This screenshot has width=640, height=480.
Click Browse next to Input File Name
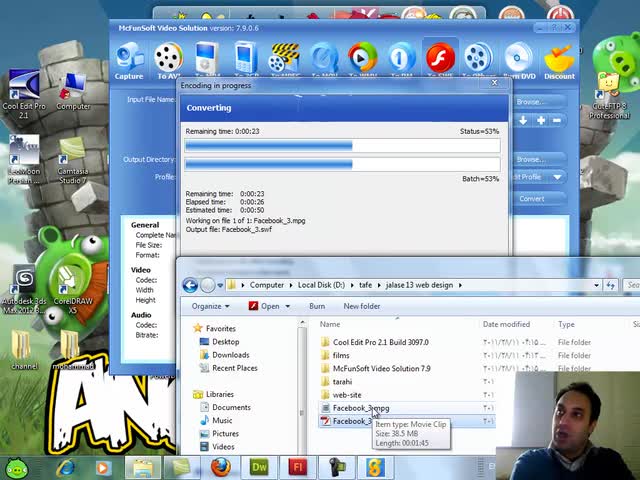pyautogui.click(x=538, y=102)
